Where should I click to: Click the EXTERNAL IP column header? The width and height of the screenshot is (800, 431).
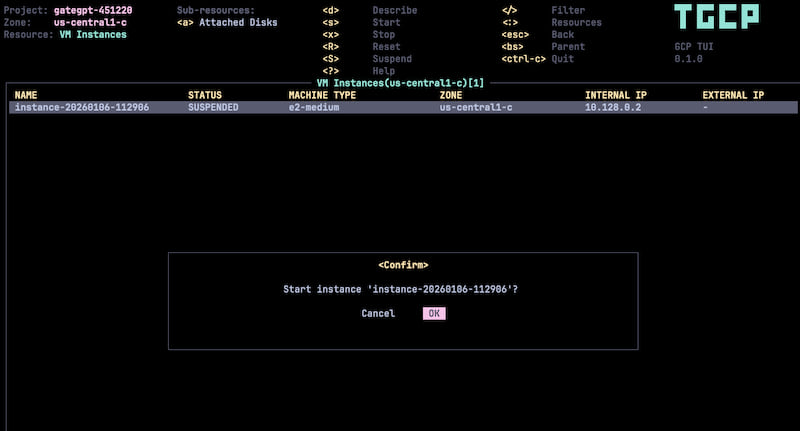pos(733,95)
